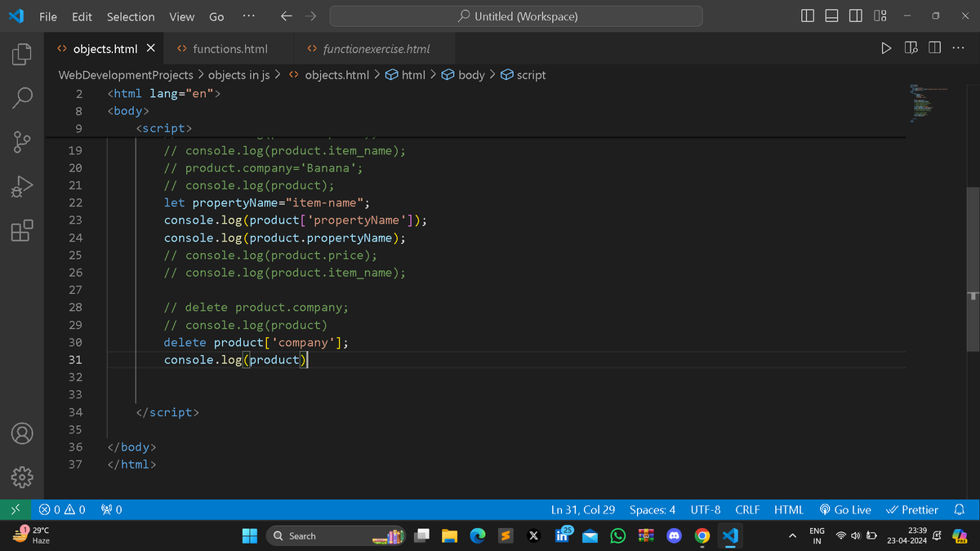This screenshot has width=980, height=551.
Task: Open the Windows Start button
Action: coord(250,535)
